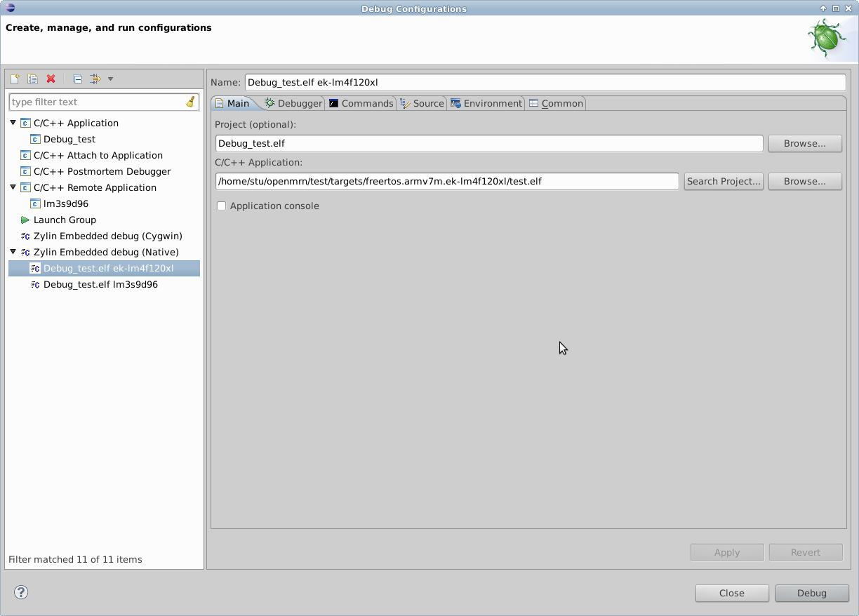859x616 pixels.
Task: Collapse all configurations in the tree
Action: point(78,79)
